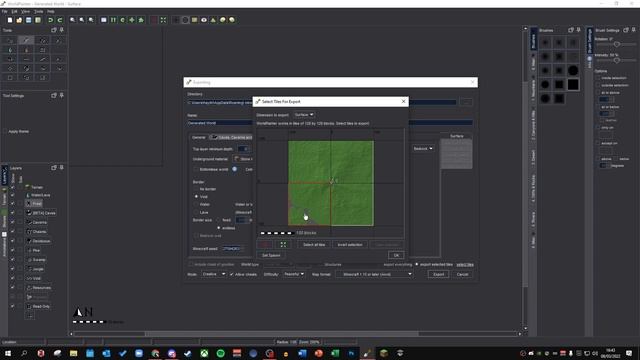Click the eye view icon in toolbar
Viewport: 640px width, 360px height.
point(204,20)
